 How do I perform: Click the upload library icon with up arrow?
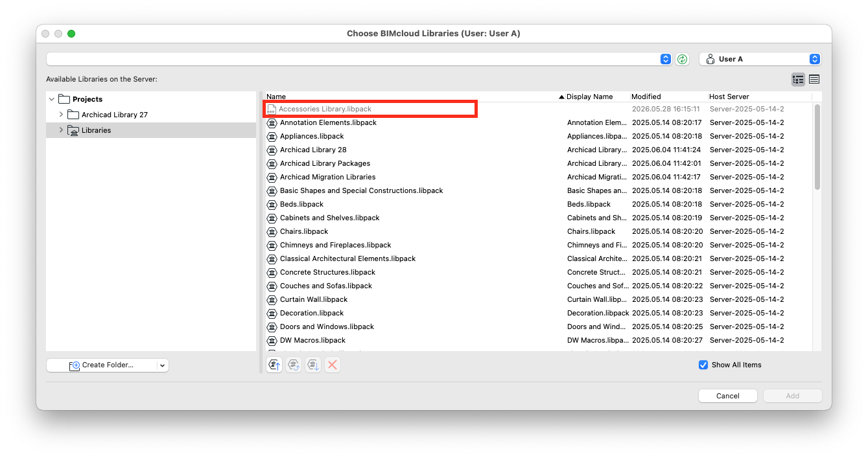point(274,365)
